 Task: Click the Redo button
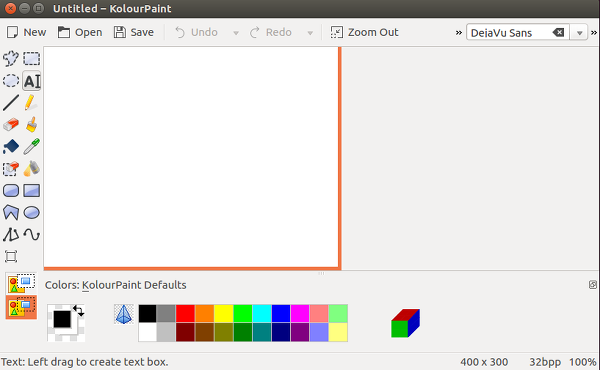271,33
